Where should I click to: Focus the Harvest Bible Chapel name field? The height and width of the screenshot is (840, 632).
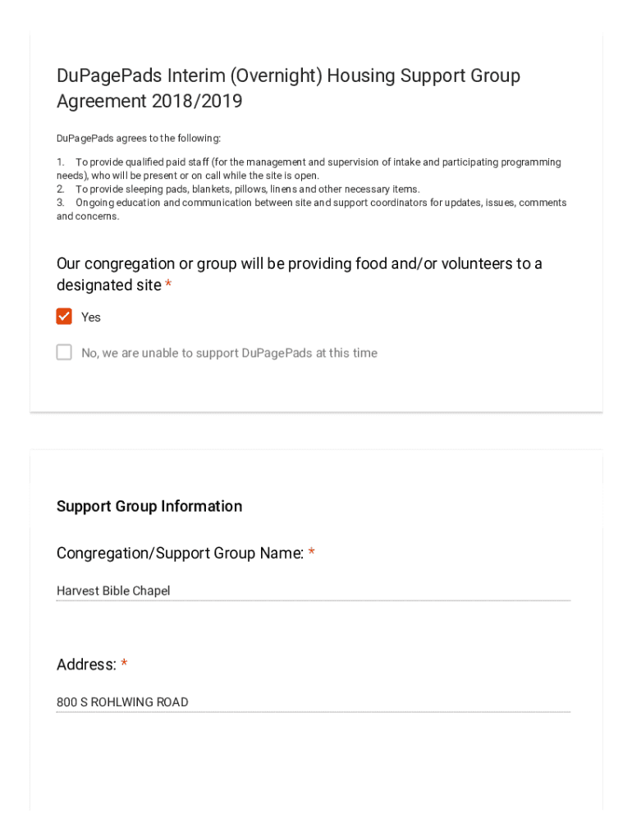tap(312, 591)
